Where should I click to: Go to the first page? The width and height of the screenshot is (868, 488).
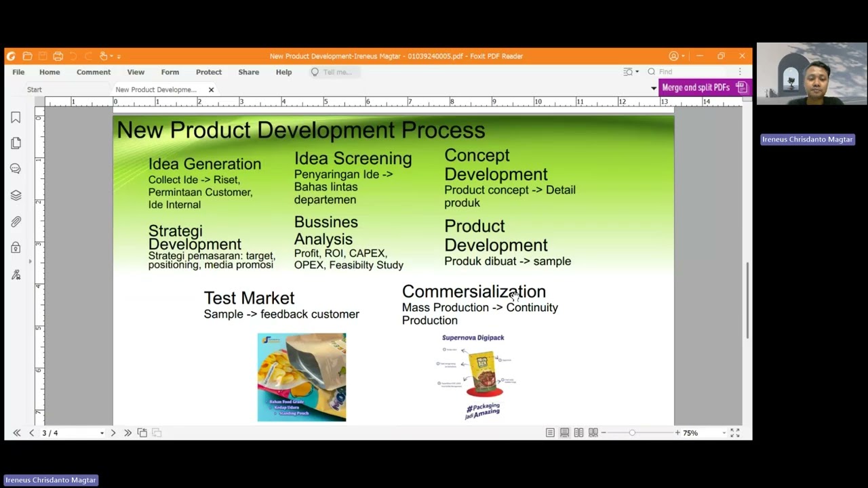click(17, 433)
